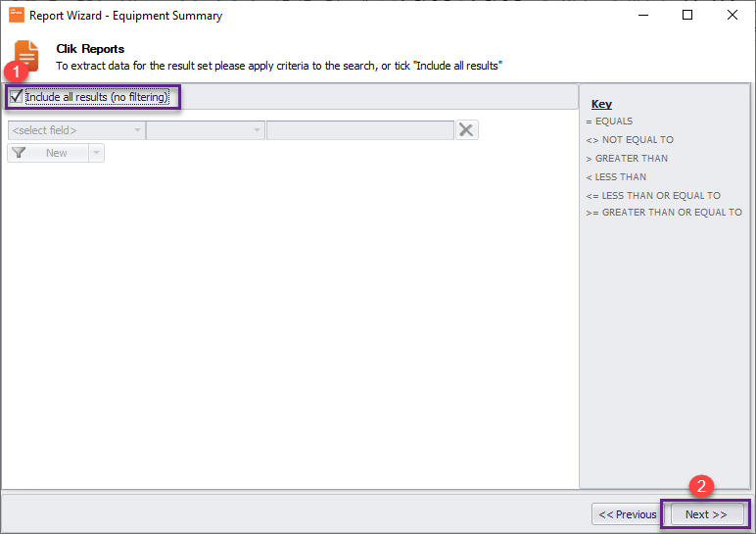Click the red step 2 badge
This screenshot has height=534, width=756.
point(699,485)
